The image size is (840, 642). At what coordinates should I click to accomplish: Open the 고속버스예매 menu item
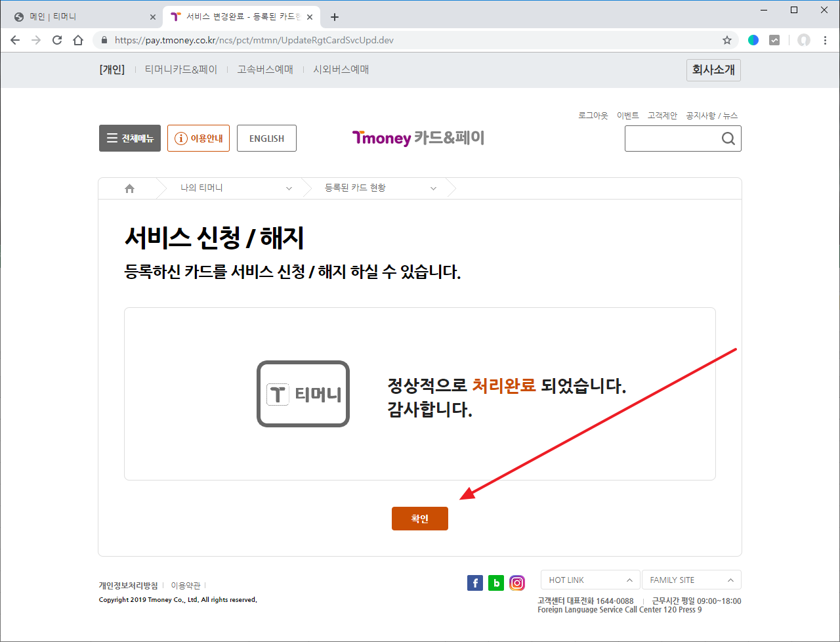(x=265, y=70)
